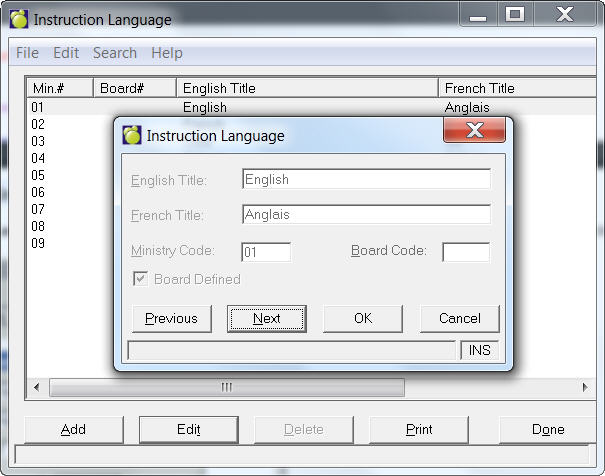Click the English Title input field
The height and width of the screenshot is (476, 605).
point(366,180)
